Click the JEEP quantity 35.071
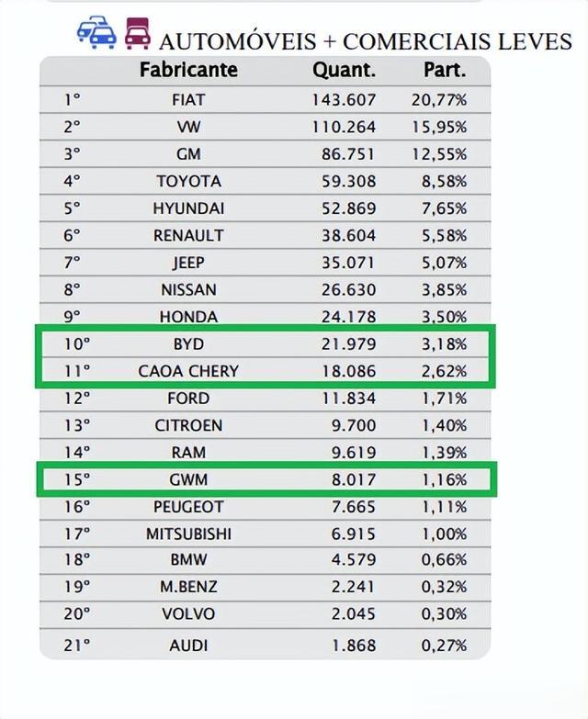 click(348, 263)
